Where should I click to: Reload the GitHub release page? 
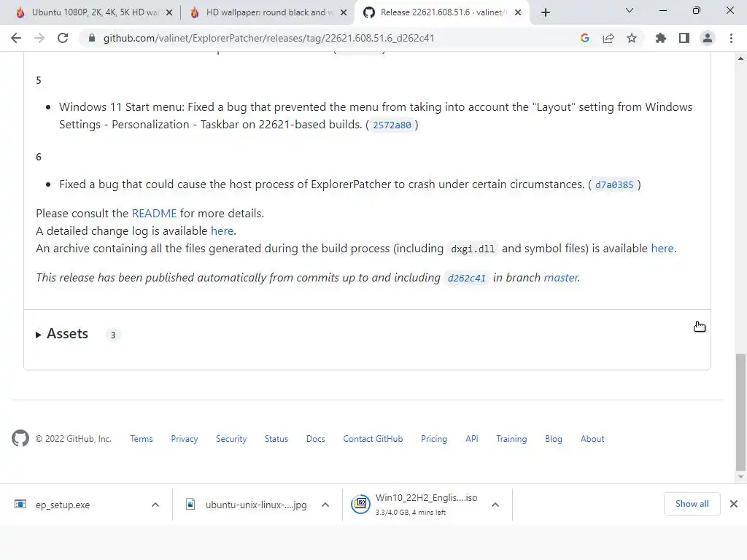(x=63, y=38)
